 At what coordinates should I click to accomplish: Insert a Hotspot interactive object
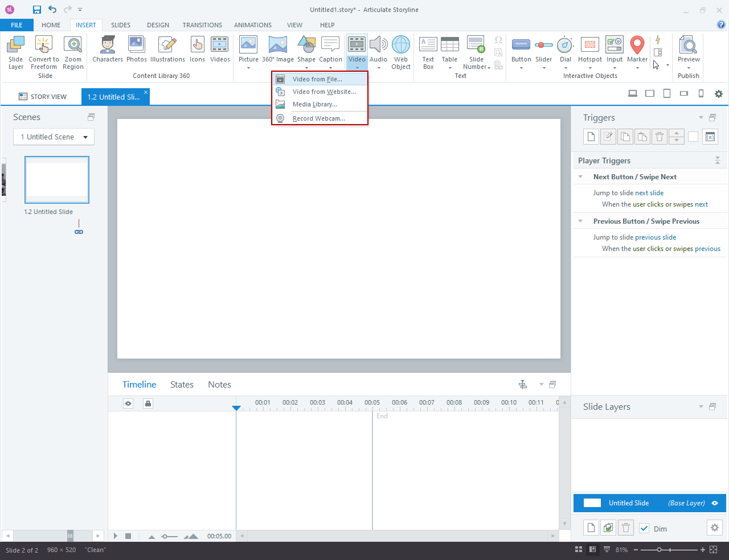pyautogui.click(x=589, y=52)
